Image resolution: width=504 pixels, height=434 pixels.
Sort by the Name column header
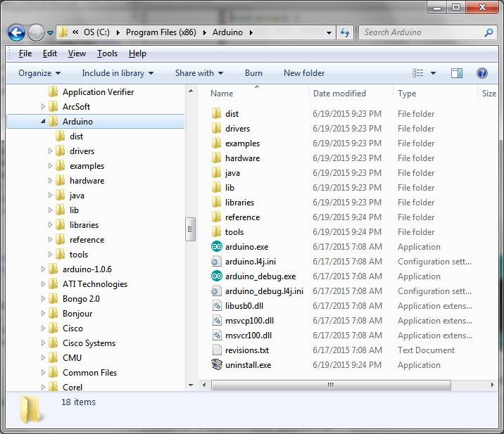222,94
